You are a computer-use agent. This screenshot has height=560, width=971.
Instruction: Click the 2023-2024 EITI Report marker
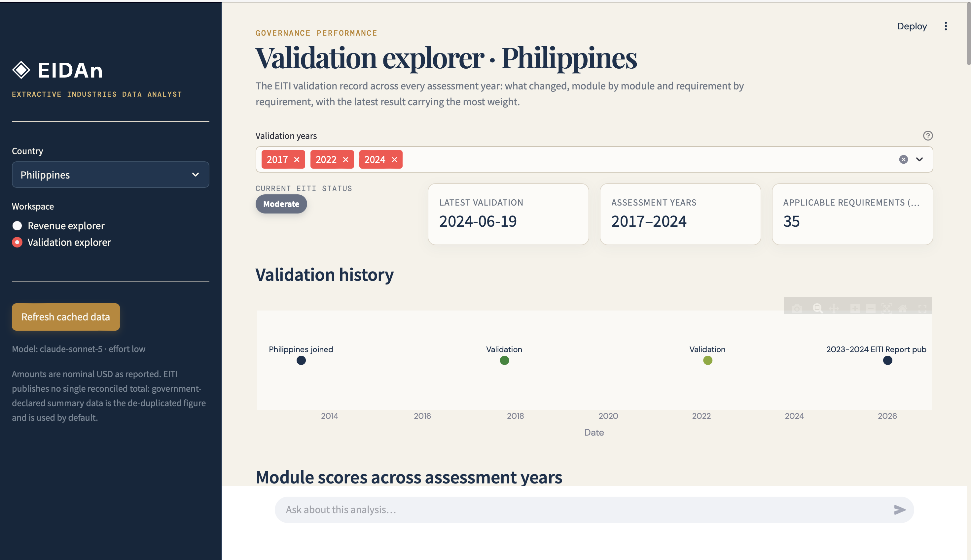887,360
